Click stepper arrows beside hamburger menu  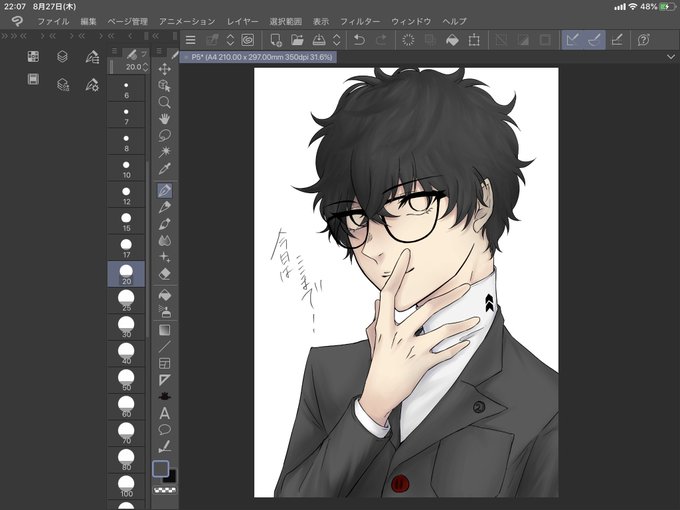(x=230, y=40)
